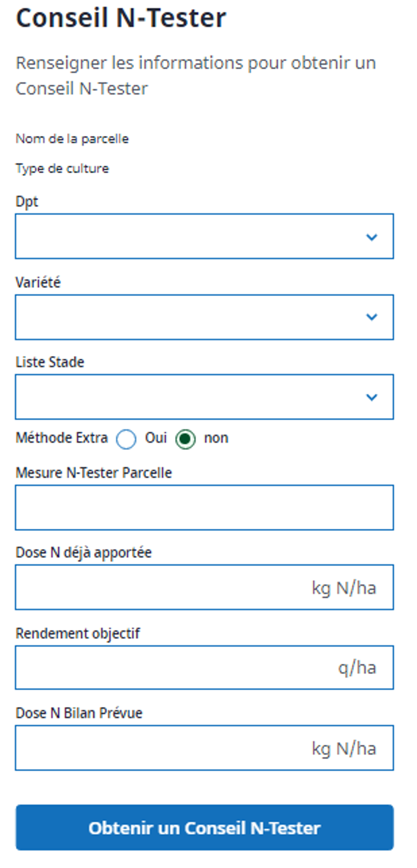
Task: Click the "kg N/ha" unit text
Action: tap(344, 587)
